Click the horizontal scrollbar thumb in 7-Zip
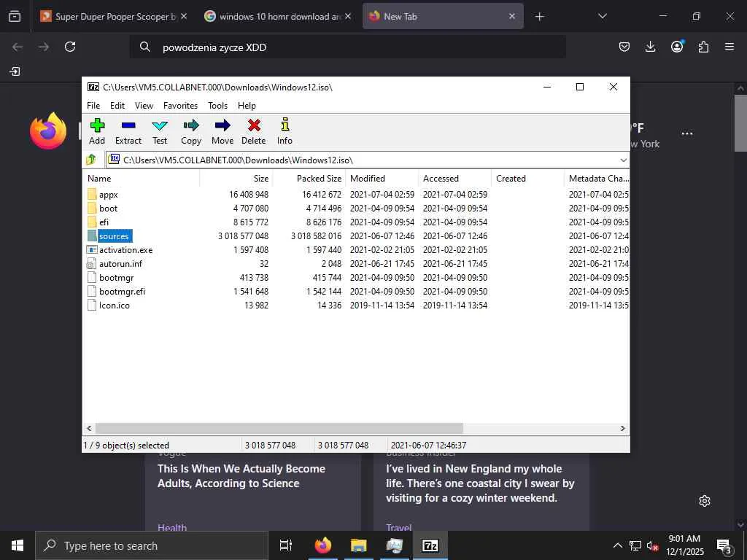Image resolution: width=747 pixels, height=560 pixels. click(x=279, y=428)
